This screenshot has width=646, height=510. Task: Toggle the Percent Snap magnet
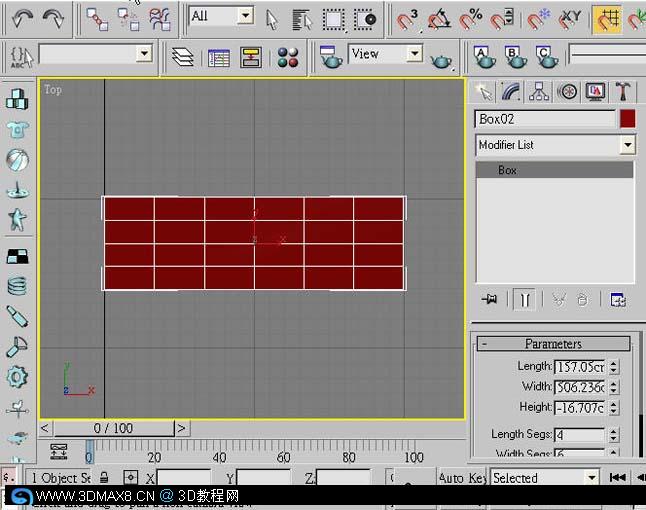point(470,19)
